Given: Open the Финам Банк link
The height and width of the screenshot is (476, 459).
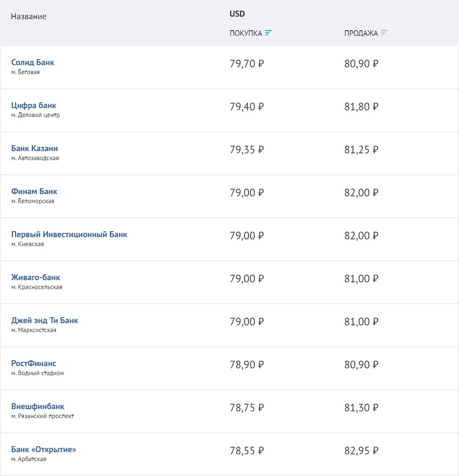Looking at the screenshot, I should (x=34, y=192).
